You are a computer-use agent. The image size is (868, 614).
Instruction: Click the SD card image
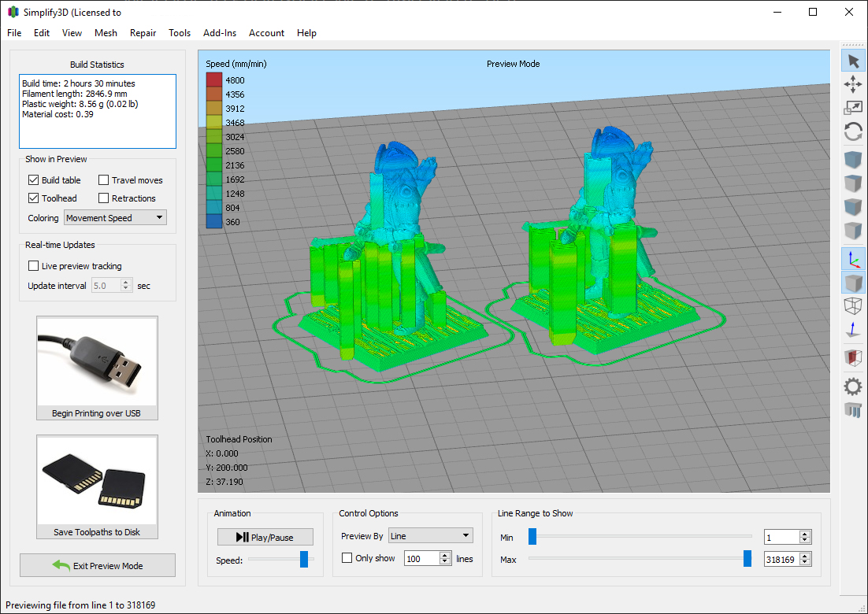pyautogui.click(x=97, y=480)
